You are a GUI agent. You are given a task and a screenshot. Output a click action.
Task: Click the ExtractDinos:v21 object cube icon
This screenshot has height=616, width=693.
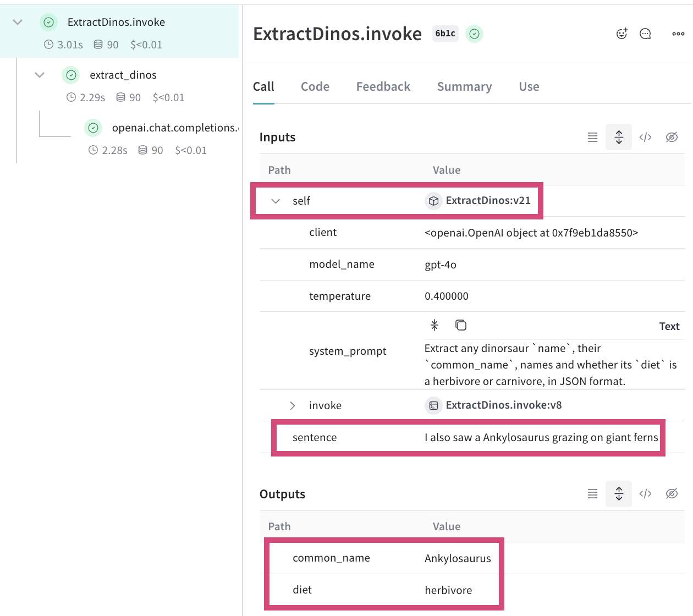433,201
